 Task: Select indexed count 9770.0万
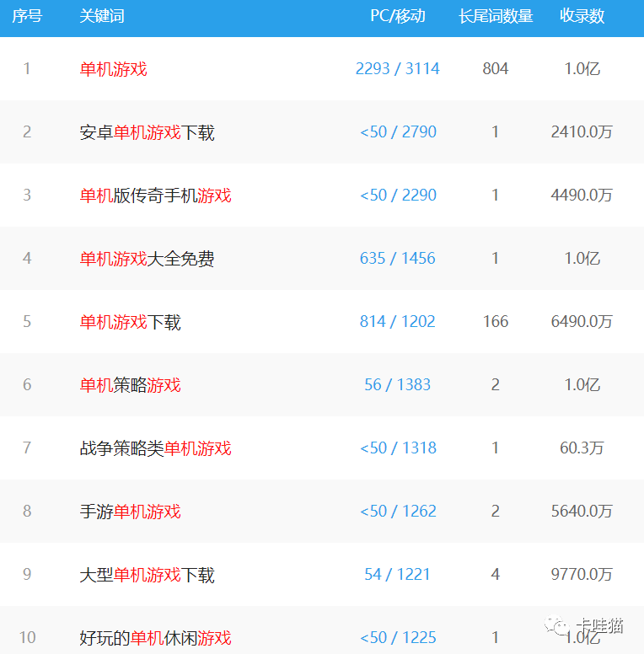click(x=582, y=574)
